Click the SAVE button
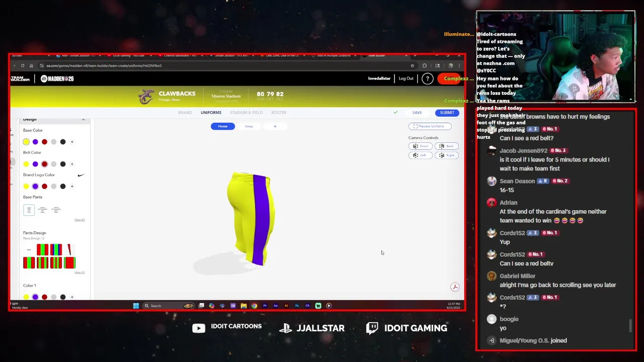 [x=417, y=113]
